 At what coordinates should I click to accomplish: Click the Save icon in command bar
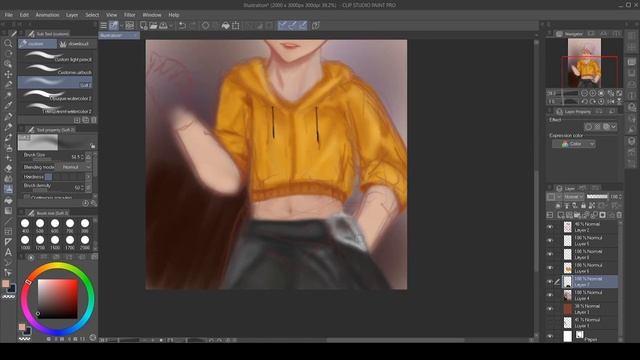[x=163, y=26]
